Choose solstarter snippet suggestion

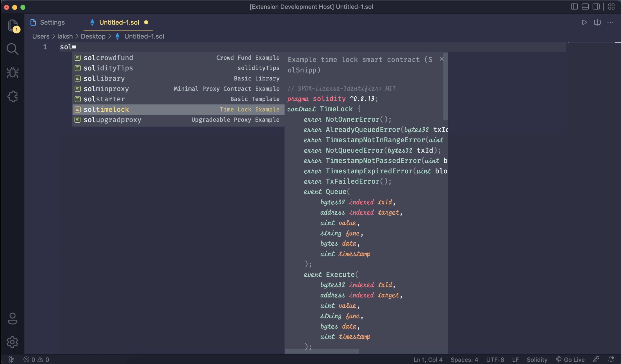(178, 99)
